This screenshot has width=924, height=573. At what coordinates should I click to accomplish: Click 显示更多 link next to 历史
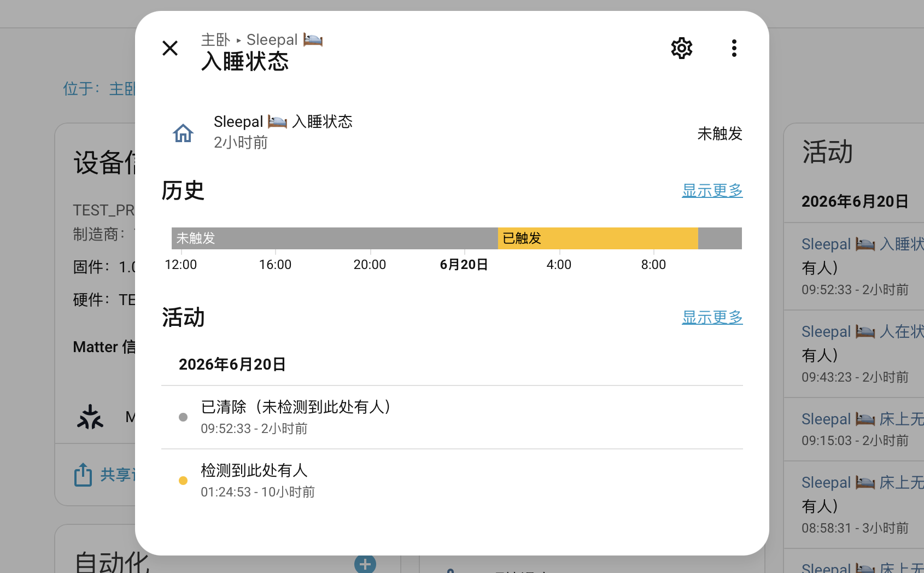pyautogui.click(x=712, y=190)
